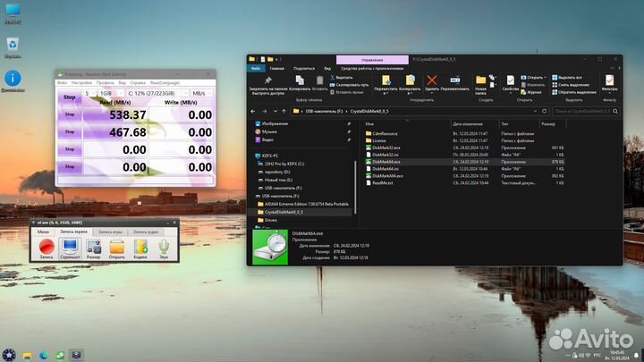Open Справка menu in CrystalDiskMark

(x=138, y=82)
